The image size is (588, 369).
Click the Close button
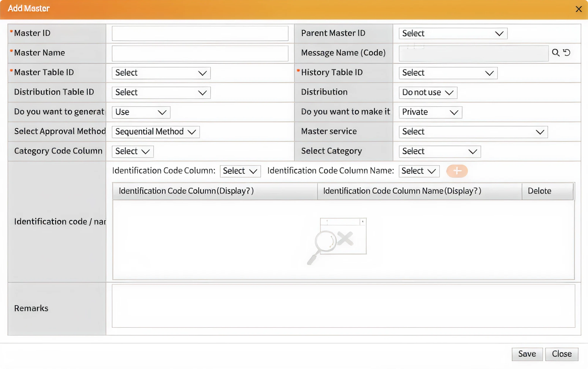(562, 354)
